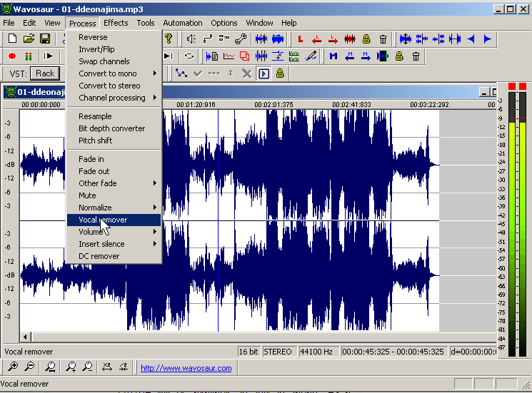532x393 pixels.
Task: Minimize the 01-ddeonajima document window
Action: 484,92
